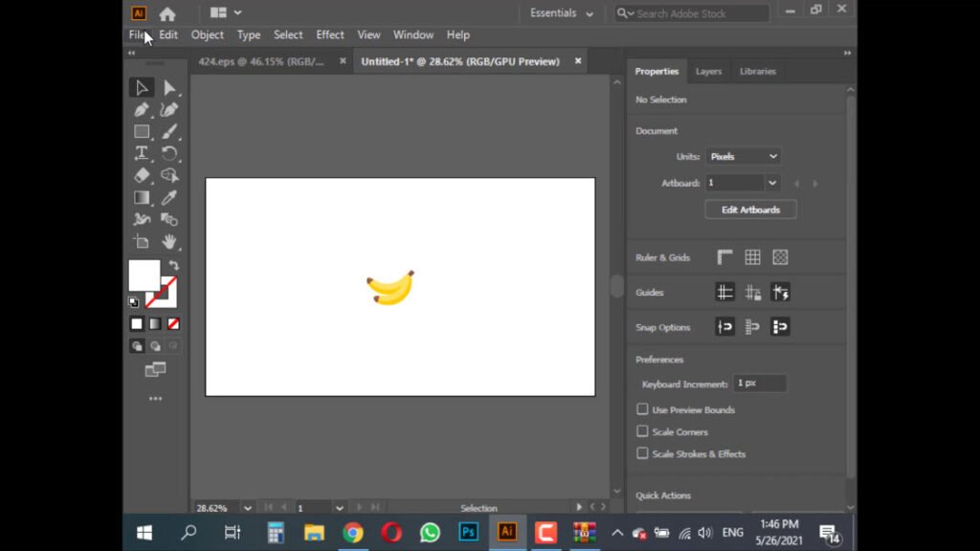The height and width of the screenshot is (551, 980).
Task: Select the Selection tool arrow
Action: (x=142, y=87)
